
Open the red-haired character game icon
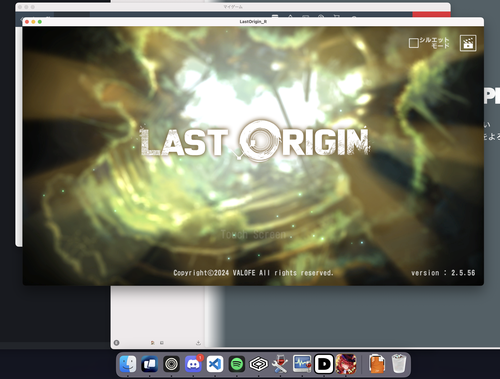(346, 364)
